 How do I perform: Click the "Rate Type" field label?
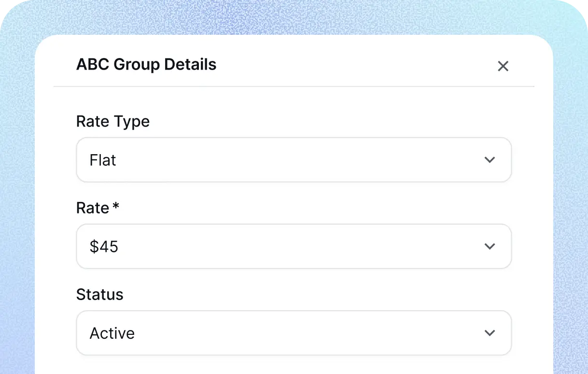point(112,122)
